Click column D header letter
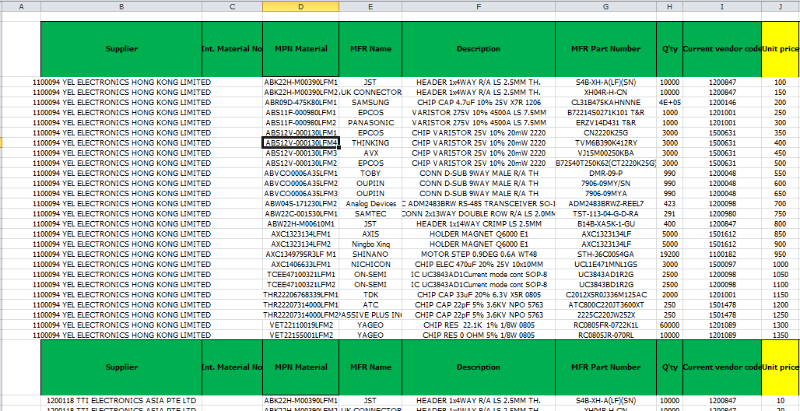800x411 pixels. click(302, 7)
